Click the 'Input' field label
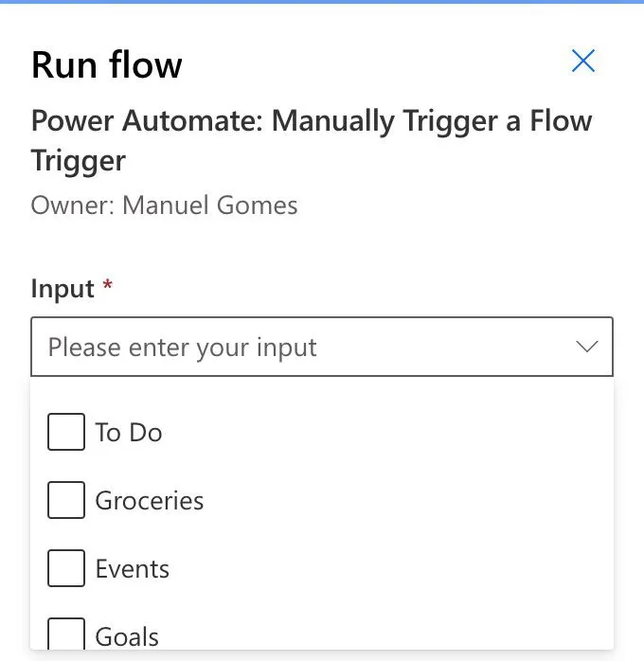 point(63,289)
